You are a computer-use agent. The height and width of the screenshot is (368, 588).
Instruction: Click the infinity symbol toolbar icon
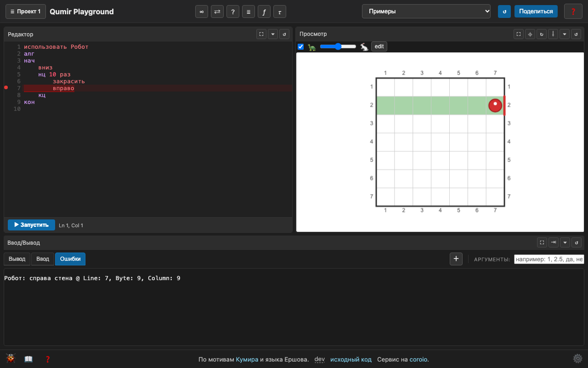(202, 11)
